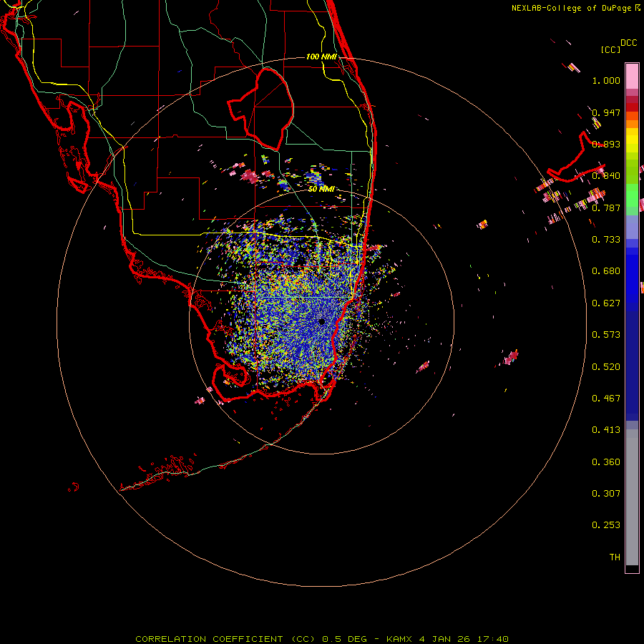The width and height of the screenshot is (644, 644).
Task: Select the 0.520 scale value
Action: [x=606, y=367]
